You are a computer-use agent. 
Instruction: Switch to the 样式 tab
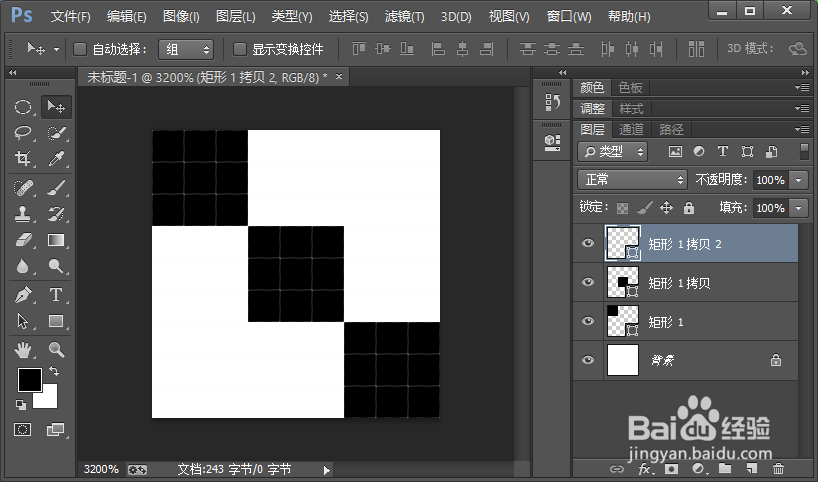pyautogui.click(x=631, y=109)
